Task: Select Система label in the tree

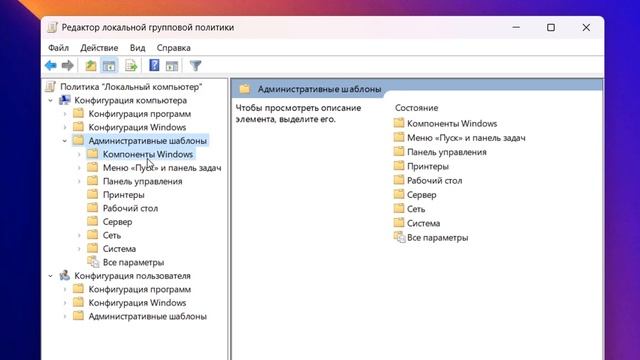Action: point(119,249)
